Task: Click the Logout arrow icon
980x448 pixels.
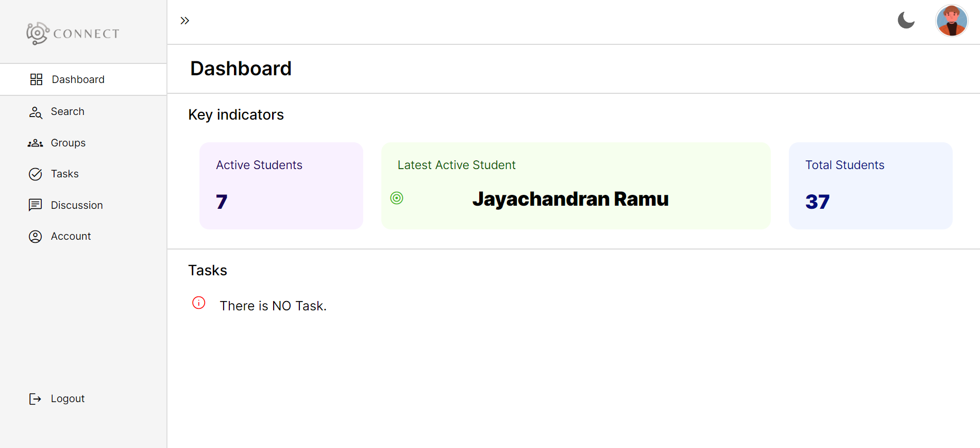Action: click(36, 399)
